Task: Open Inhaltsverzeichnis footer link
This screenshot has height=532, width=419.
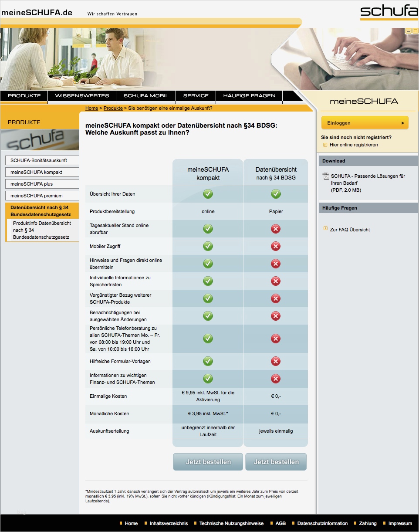Action: [169, 523]
